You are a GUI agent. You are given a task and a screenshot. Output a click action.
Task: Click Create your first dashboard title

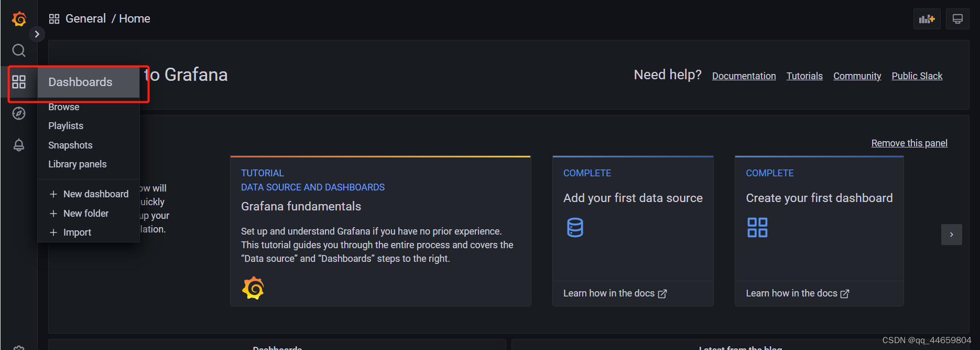click(819, 198)
